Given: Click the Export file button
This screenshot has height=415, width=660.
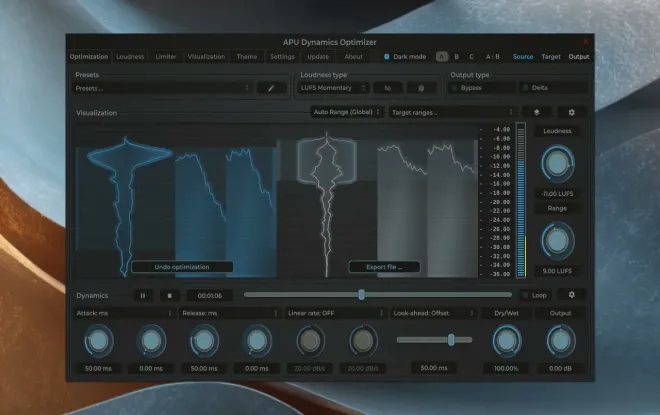Looking at the screenshot, I should [384, 267].
